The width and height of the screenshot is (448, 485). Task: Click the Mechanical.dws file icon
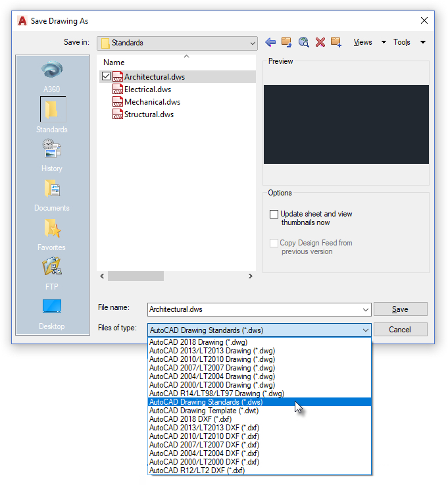pyautogui.click(x=118, y=101)
